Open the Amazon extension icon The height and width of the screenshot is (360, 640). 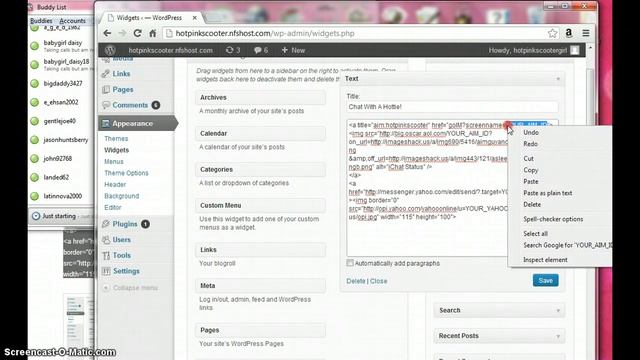point(569,33)
